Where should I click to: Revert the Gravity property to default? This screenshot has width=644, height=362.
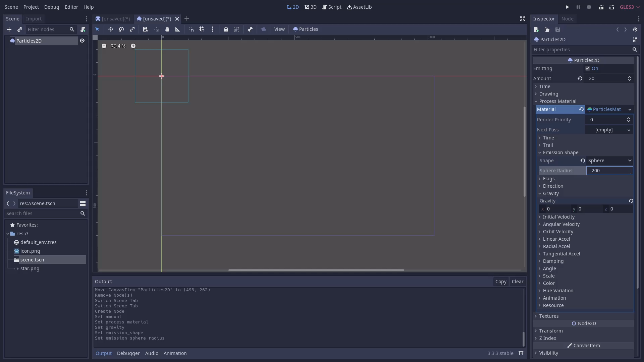[x=631, y=201]
